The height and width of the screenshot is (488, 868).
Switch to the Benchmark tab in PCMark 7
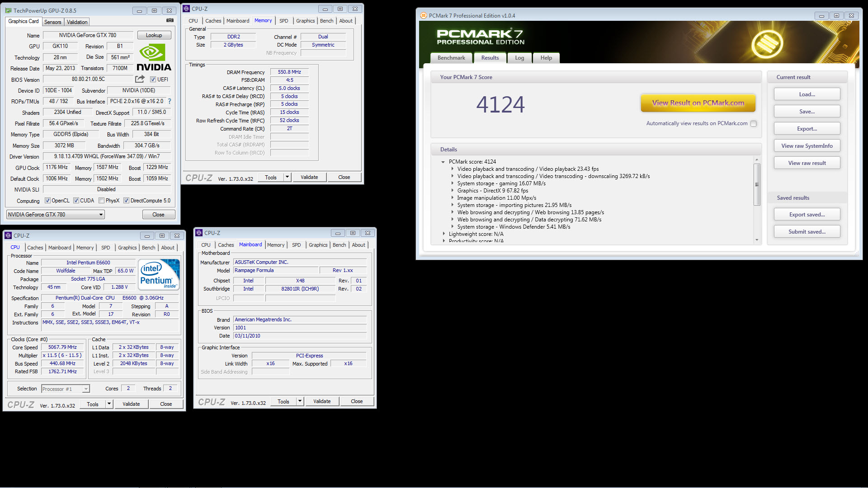click(x=451, y=58)
